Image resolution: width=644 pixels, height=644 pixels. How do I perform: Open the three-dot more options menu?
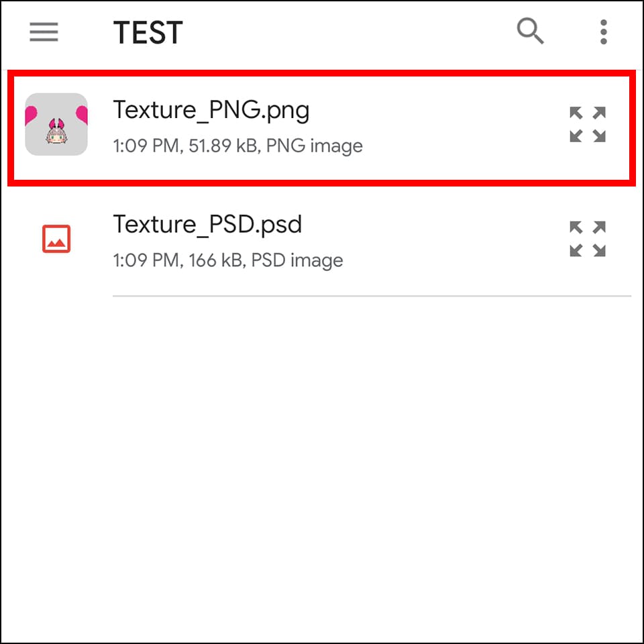[603, 32]
